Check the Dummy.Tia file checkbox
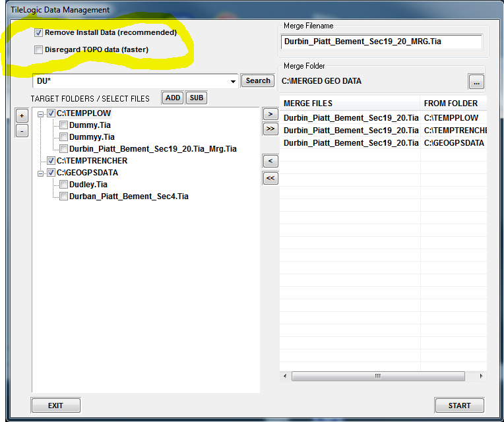504x422 pixels. [x=64, y=125]
